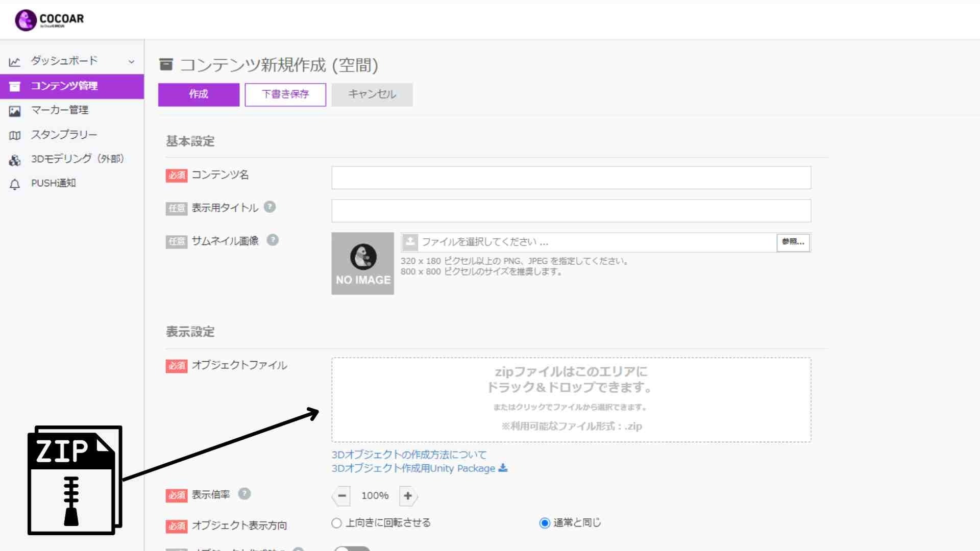Expand the ダッシュボード chevron in sidebar
Viewport: 980px width, 551px height.
[131, 62]
